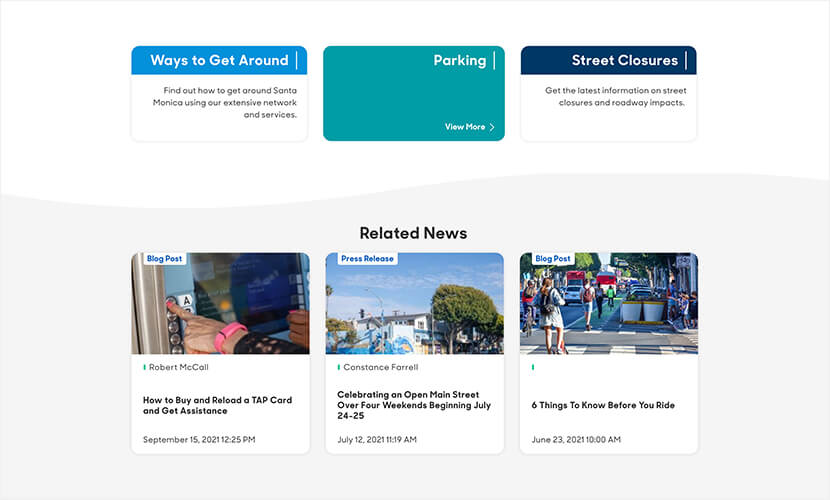Click green author marker beside Robert McCall
The image size is (830, 500).
pyautogui.click(x=145, y=367)
